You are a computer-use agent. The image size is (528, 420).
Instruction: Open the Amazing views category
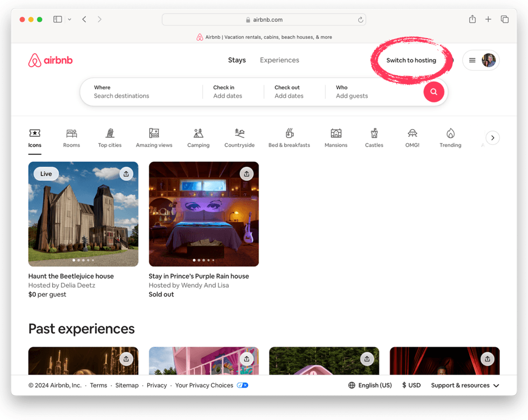(154, 138)
